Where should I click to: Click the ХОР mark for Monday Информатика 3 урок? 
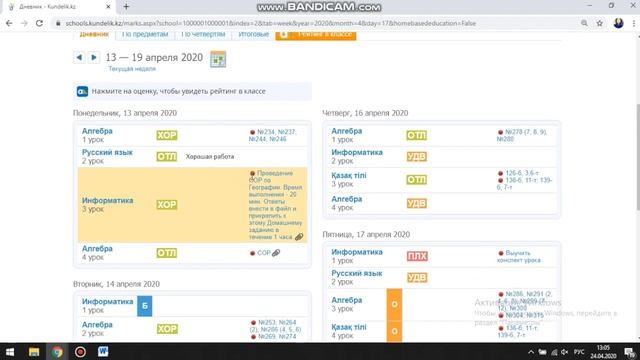167,204
